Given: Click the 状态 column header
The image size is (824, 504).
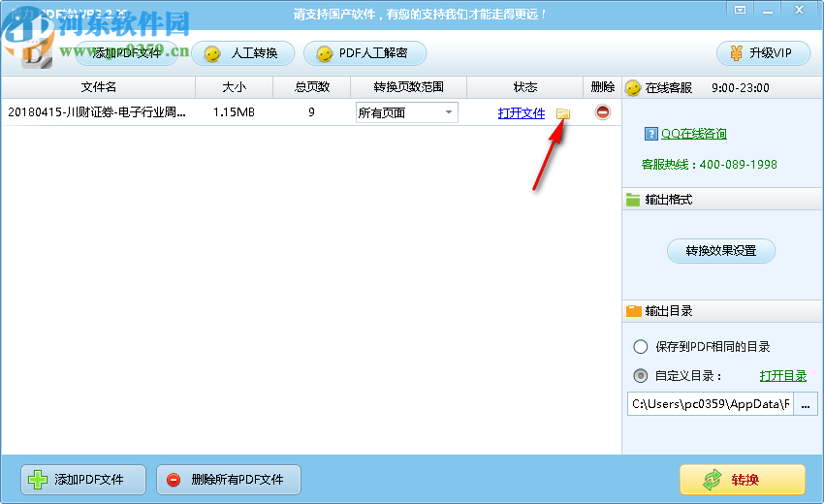Looking at the screenshot, I should [x=525, y=87].
